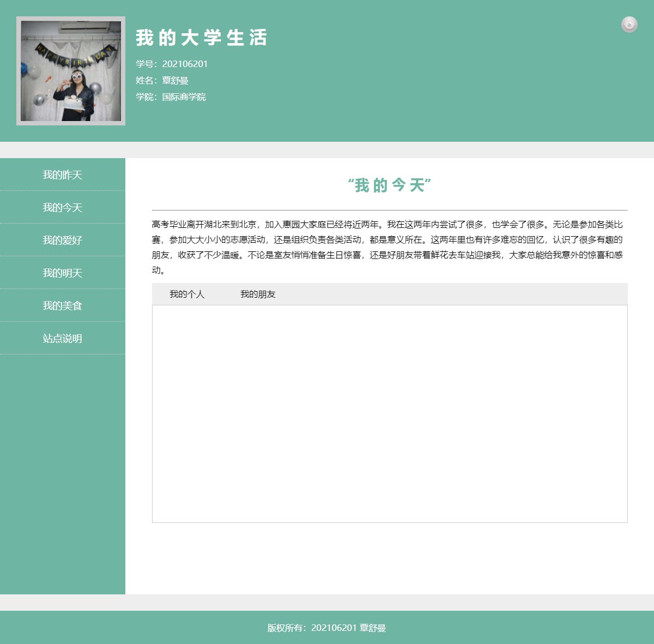Click the horizontal divider below the heading
The image size is (654, 644).
pos(390,210)
